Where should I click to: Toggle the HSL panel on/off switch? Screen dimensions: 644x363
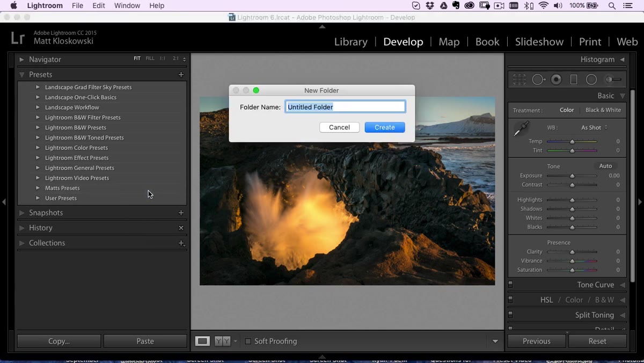click(510, 300)
